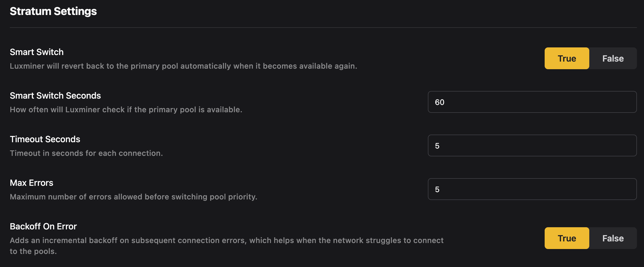Select the Max Errors input field
Image resolution: width=644 pixels, height=267 pixels.
(x=532, y=189)
